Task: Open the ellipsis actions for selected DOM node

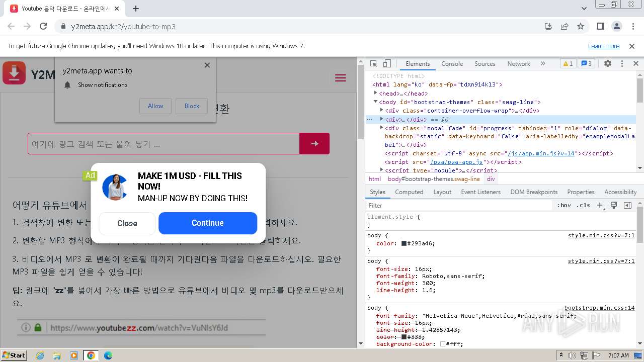Action: pos(369,120)
